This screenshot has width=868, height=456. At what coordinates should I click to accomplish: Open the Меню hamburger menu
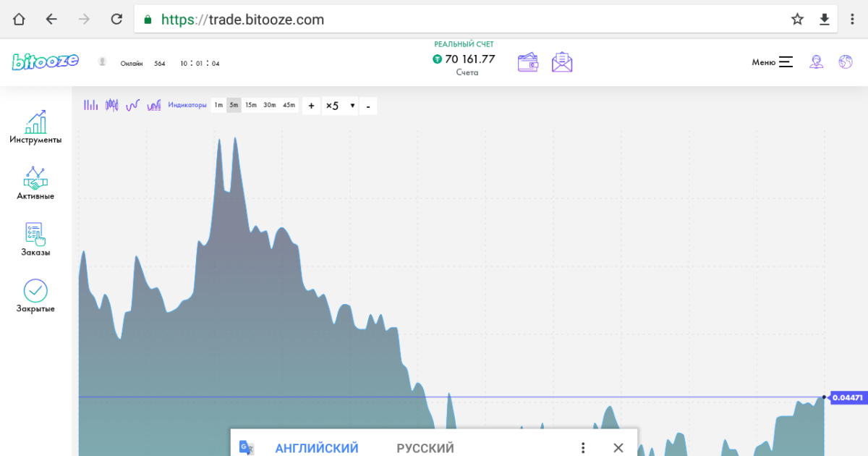pos(773,62)
